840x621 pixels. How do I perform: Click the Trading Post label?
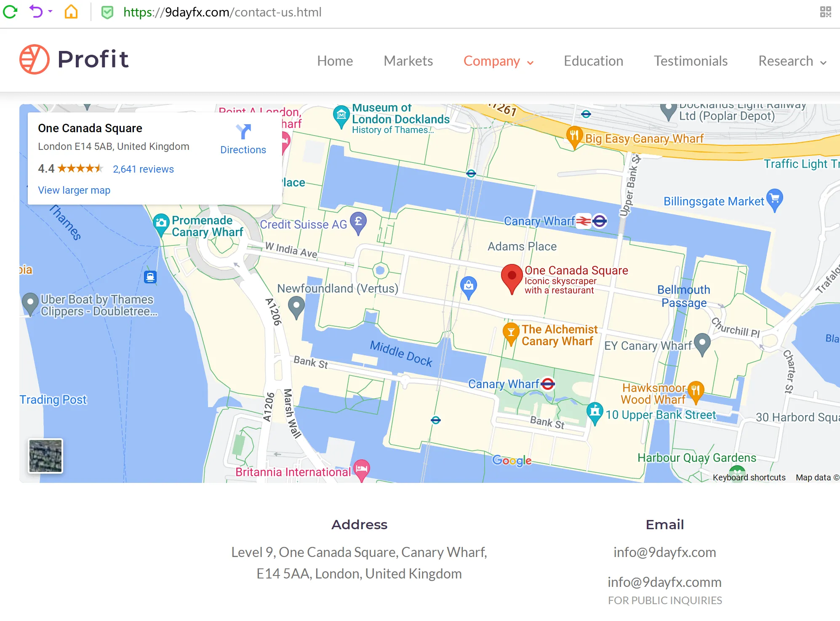click(x=53, y=400)
